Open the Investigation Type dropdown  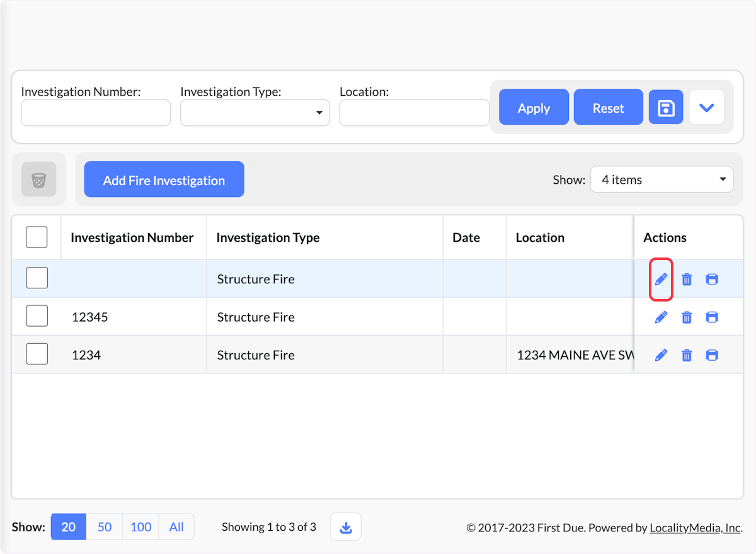pyautogui.click(x=255, y=113)
